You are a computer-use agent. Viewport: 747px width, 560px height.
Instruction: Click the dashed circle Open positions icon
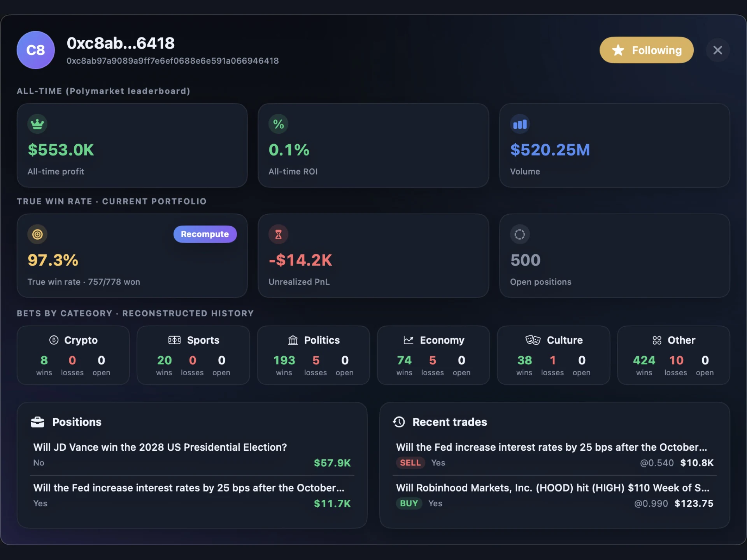tap(520, 234)
